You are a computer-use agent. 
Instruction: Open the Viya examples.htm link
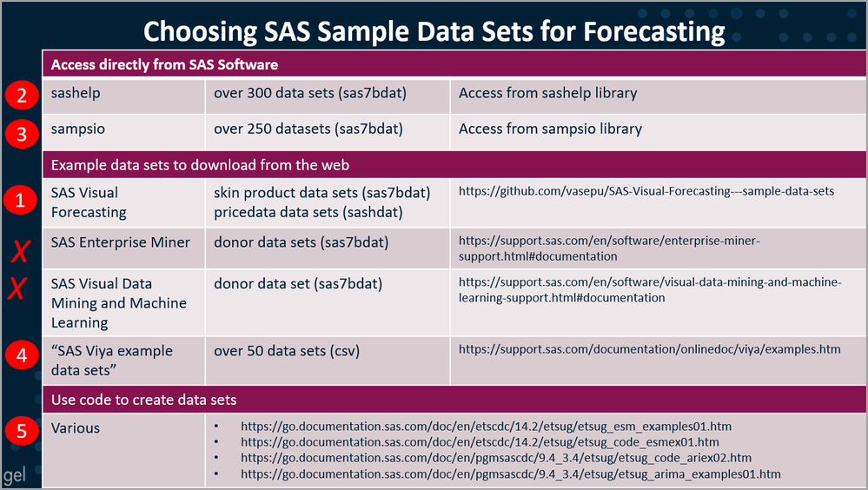pos(649,349)
